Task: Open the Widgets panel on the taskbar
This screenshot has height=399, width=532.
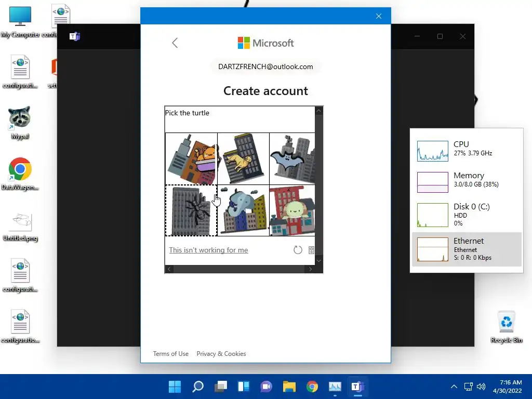Action: pos(244,387)
